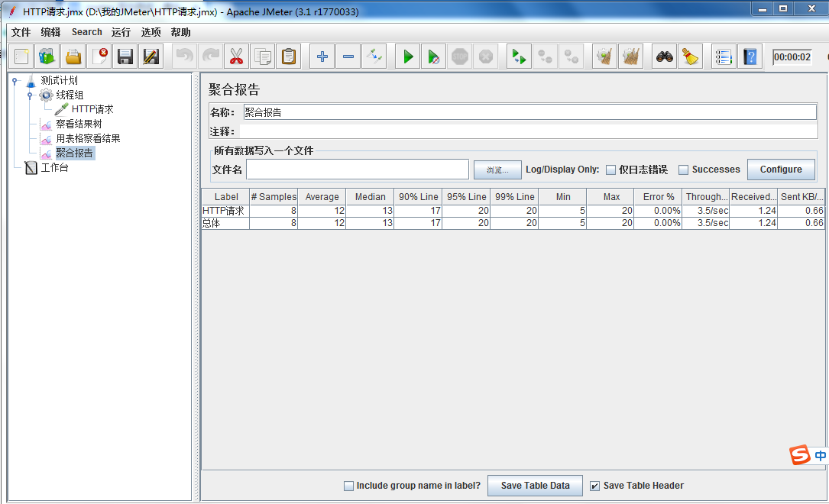
Task: Tick Include group name in label
Action: pos(348,486)
